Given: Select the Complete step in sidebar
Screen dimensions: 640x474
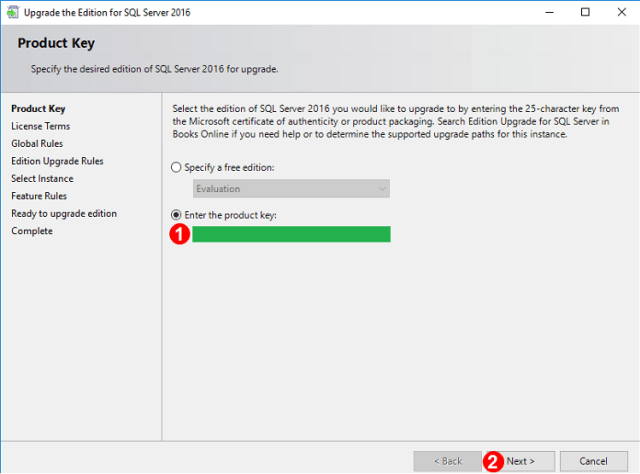Looking at the screenshot, I should coord(32,231).
